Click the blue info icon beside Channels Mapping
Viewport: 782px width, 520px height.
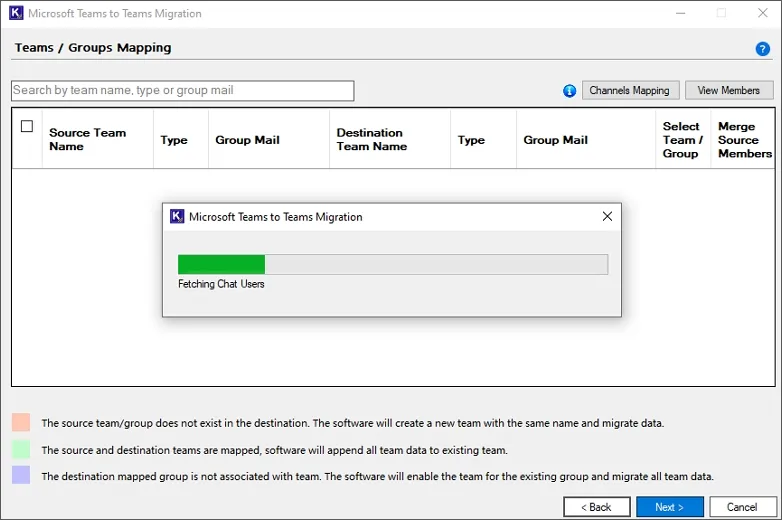[x=569, y=91]
